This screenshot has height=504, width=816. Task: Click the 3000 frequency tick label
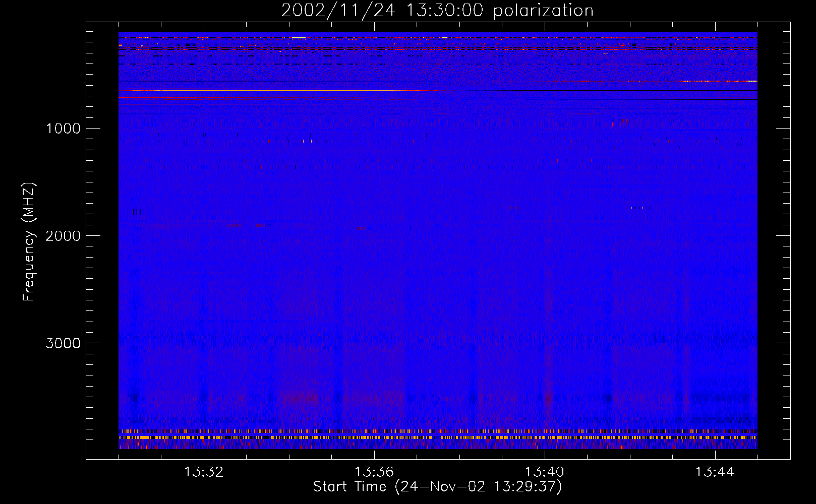pos(63,343)
